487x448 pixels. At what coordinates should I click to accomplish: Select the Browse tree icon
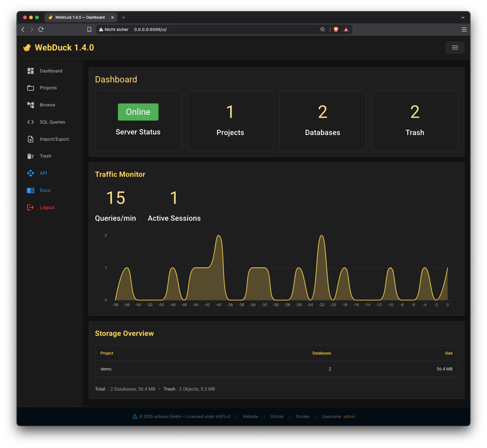pos(30,105)
